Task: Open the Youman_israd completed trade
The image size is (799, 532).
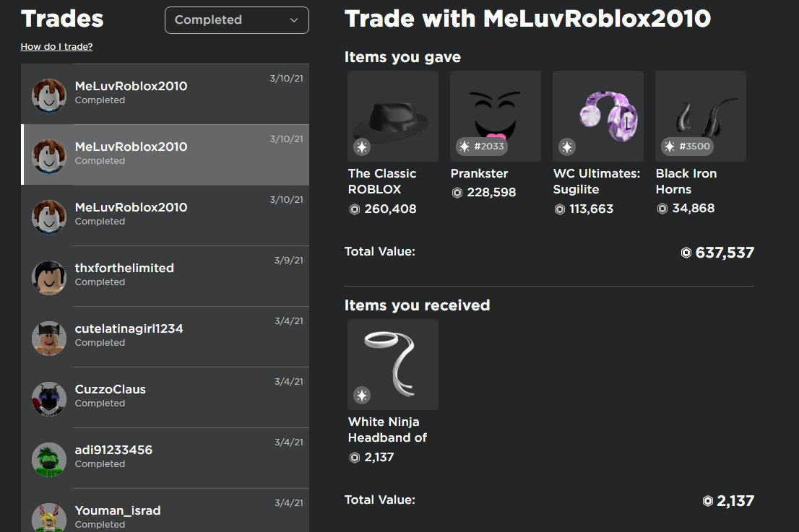Action: pos(165,510)
